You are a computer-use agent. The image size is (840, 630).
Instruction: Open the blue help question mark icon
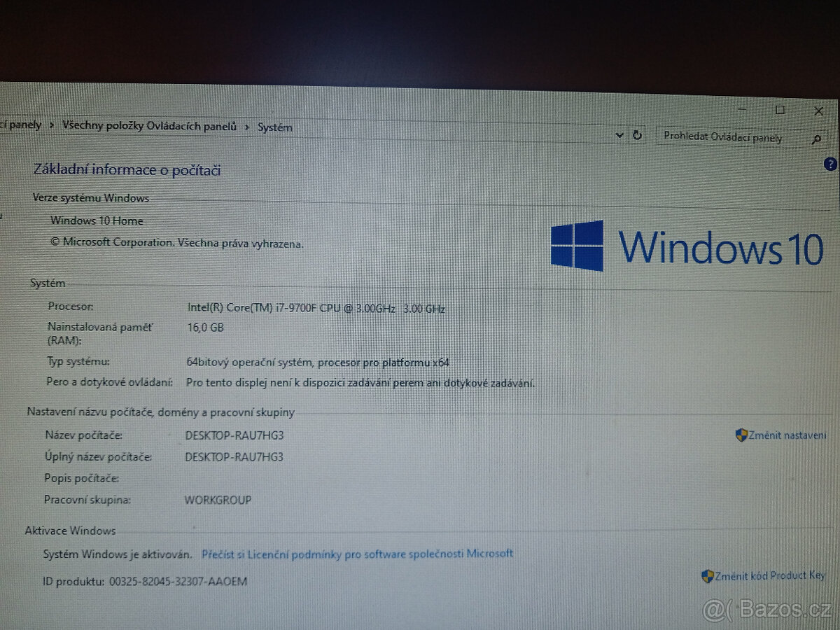pyautogui.click(x=830, y=164)
